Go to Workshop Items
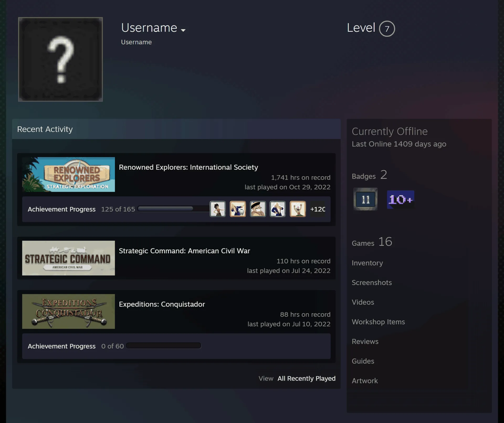The image size is (504, 423). click(378, 322)
